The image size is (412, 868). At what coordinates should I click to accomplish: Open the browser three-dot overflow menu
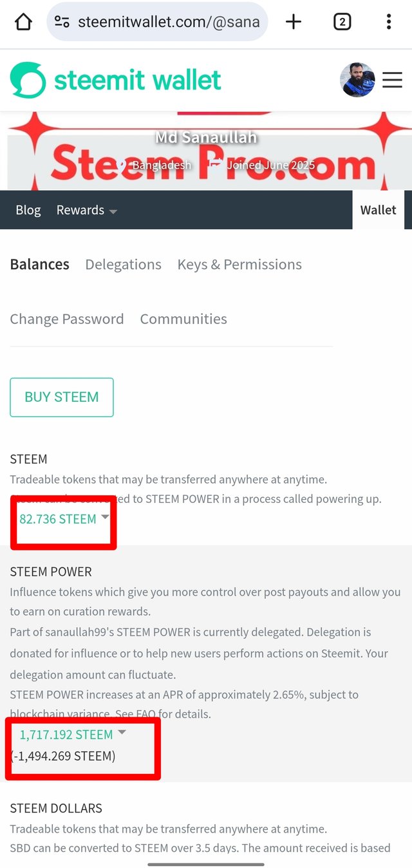pos(389,23)
